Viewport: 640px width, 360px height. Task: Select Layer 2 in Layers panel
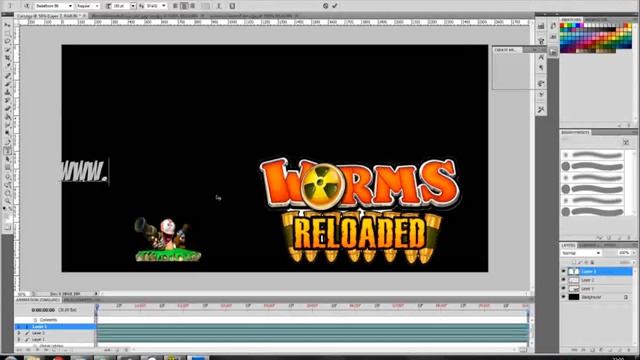click(x=596, y=280)
